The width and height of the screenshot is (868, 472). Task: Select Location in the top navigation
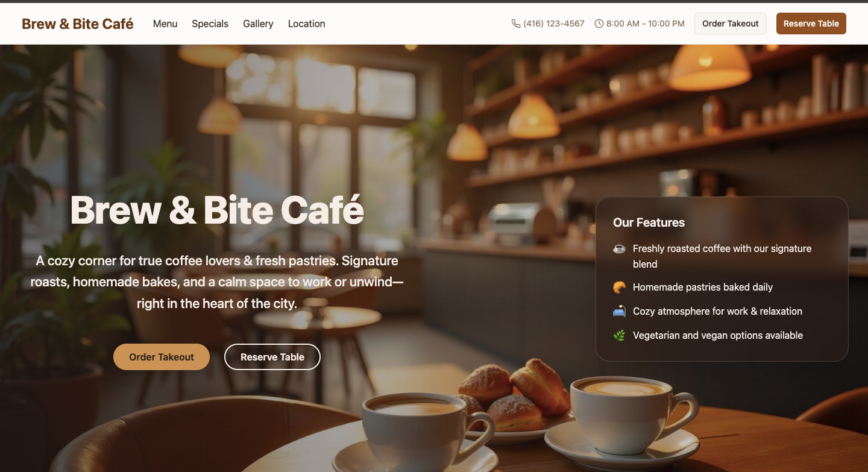307,24
